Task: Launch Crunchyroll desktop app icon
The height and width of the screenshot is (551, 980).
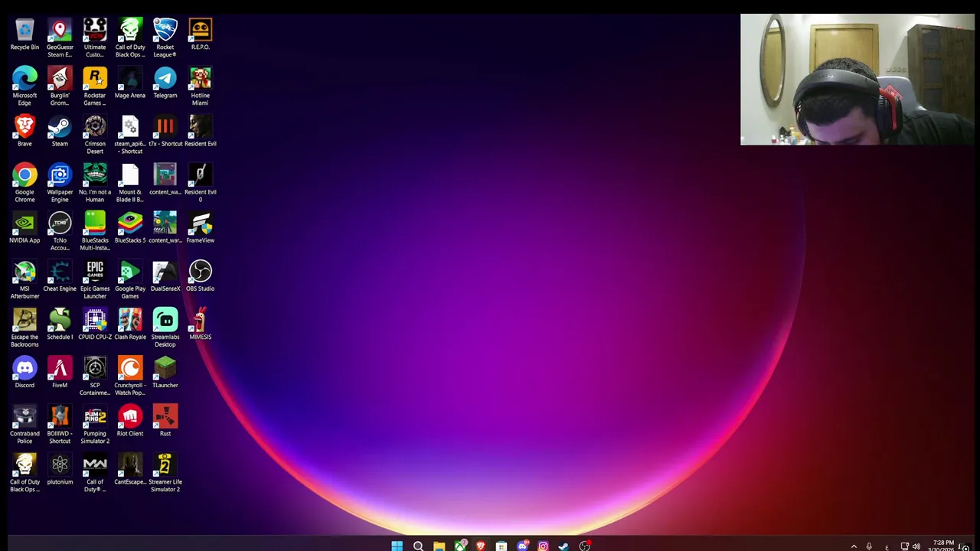Action: point(130,376)
